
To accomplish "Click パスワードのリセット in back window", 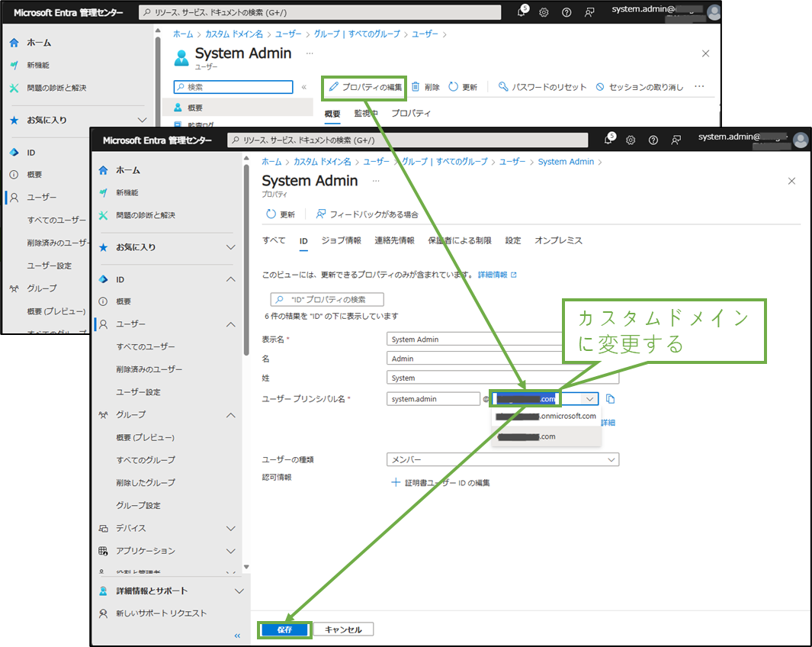I will pos(542,87).
